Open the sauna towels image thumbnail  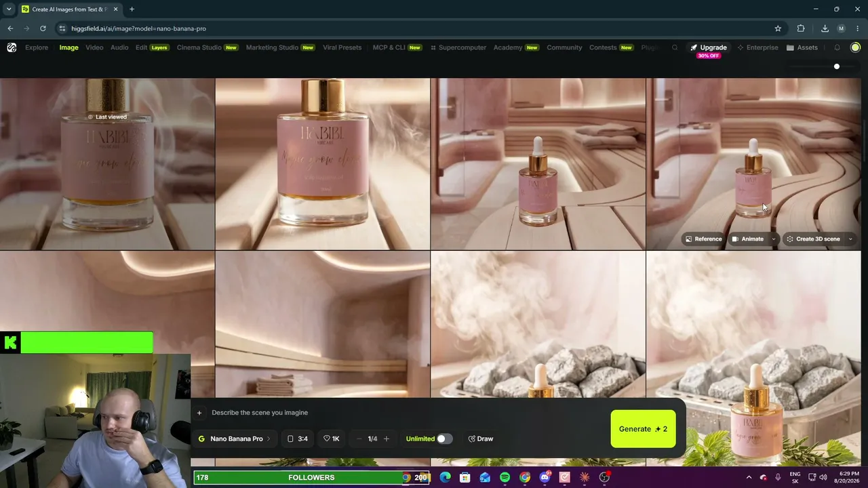(x=322, y=324)
